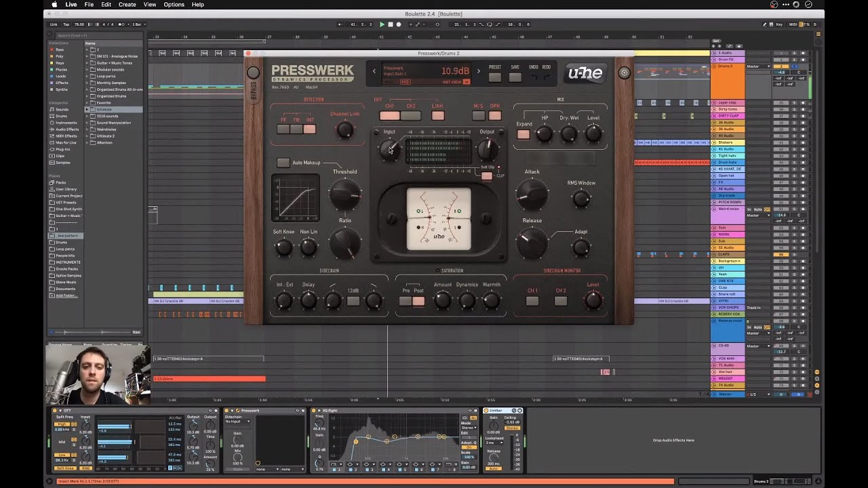Screen dimensions: 868x488
Task: Toggle Sidechain Monitor CH 2
Action: click(561, 301)
